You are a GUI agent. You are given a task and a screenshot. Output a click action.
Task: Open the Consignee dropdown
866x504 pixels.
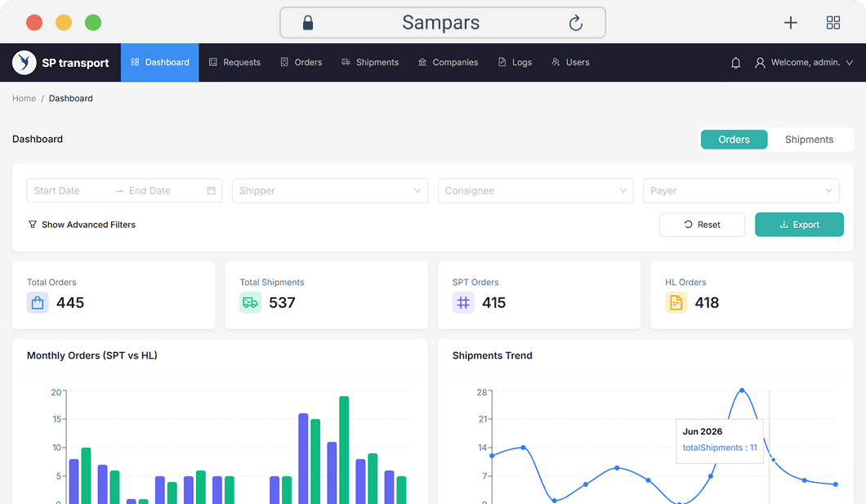(x=536, y=190)
